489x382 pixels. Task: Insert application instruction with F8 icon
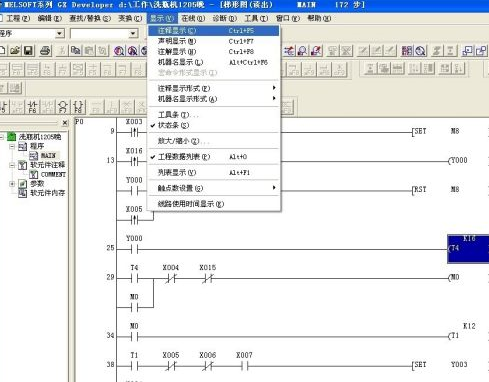point(78,107)
